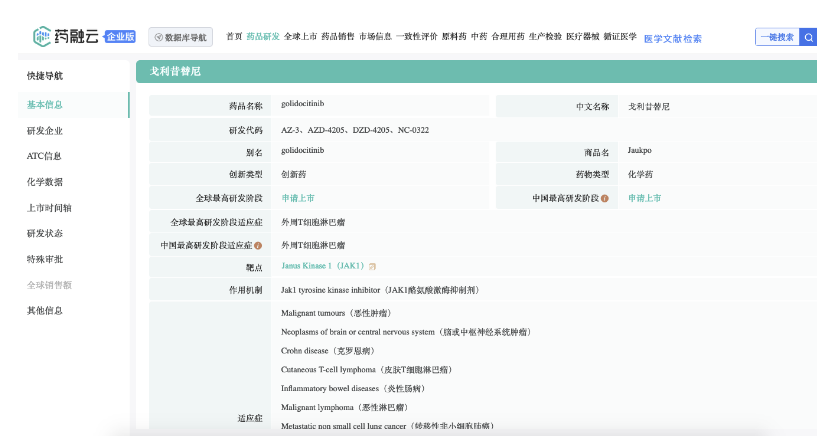836x446 pixels.
Task: Click info icon beside 中国最高研发阶段适应症
Action: (258, 245)
